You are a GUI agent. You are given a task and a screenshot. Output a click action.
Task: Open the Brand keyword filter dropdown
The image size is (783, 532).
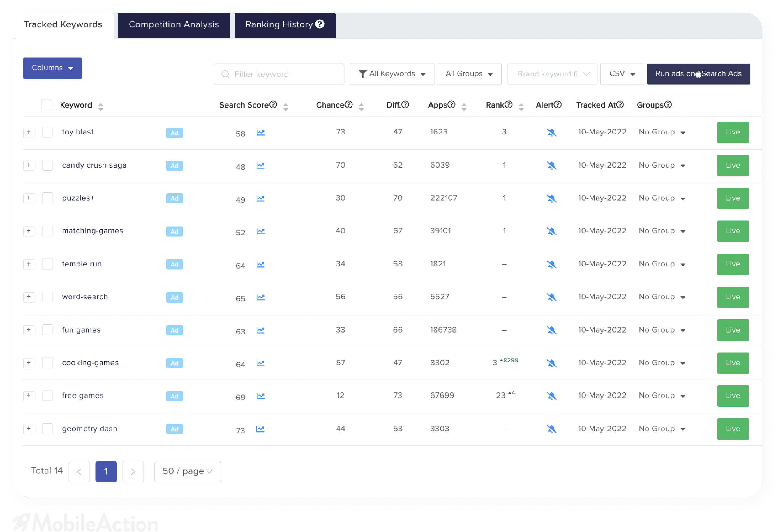pyautogui.click(x=552, y=74)
